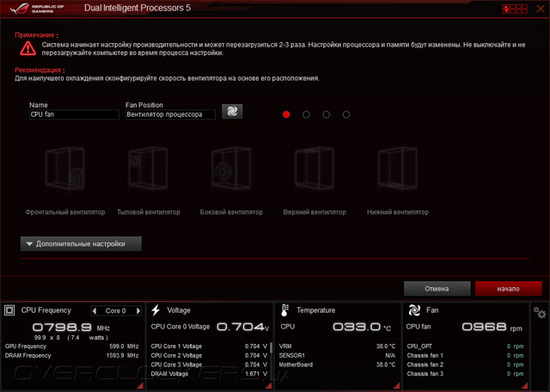Click the 0798.9 MHz frequency readout

(x=71, y=328)
